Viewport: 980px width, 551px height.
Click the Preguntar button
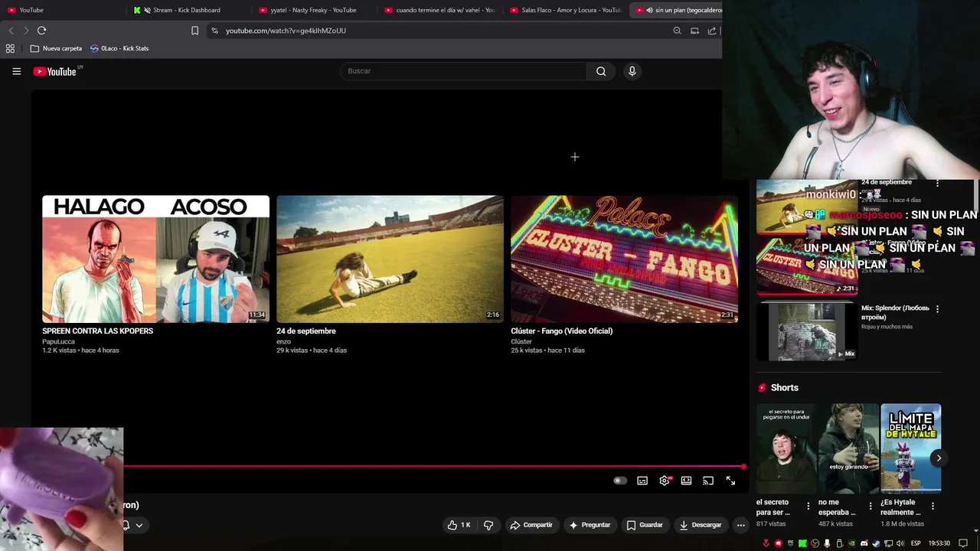[590, 525]
